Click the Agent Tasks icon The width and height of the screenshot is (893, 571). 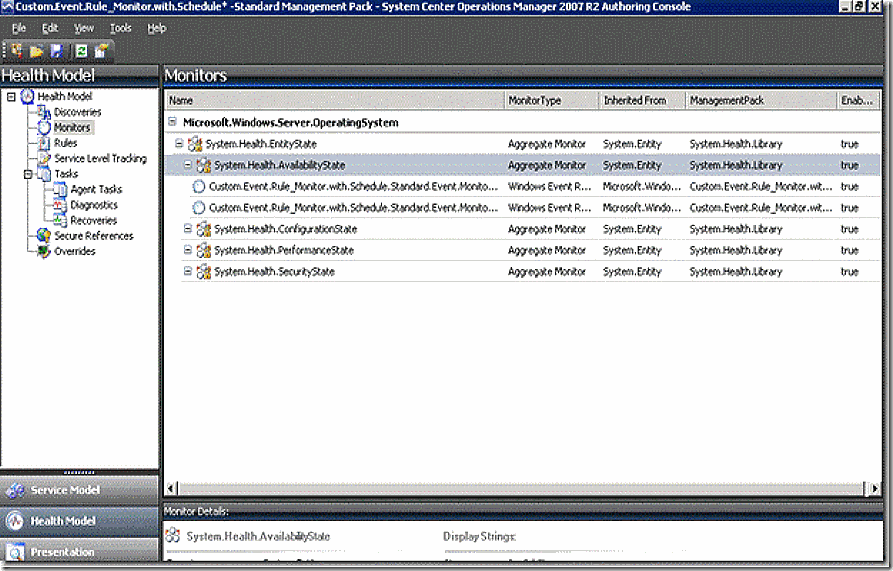(60, 190)
